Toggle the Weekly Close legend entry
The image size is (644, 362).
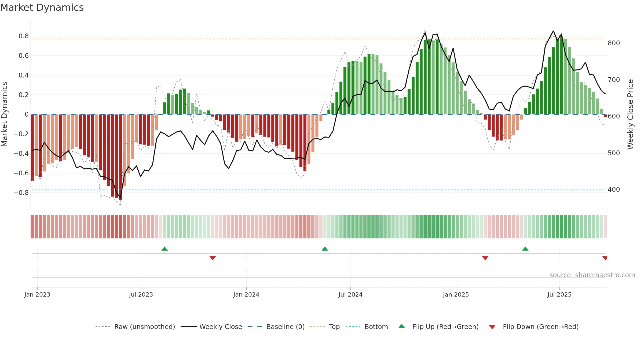tap(211, 327)
